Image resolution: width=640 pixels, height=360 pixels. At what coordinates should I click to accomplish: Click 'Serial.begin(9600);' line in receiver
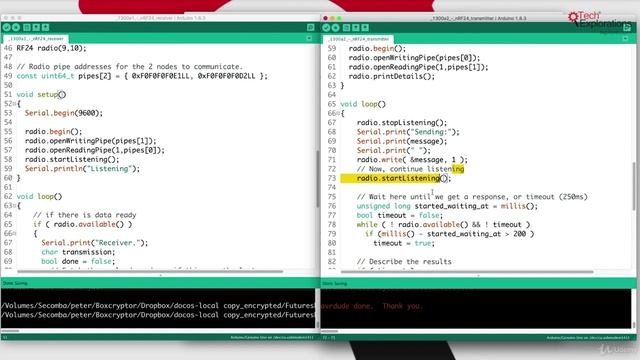[x=64, y=113]
